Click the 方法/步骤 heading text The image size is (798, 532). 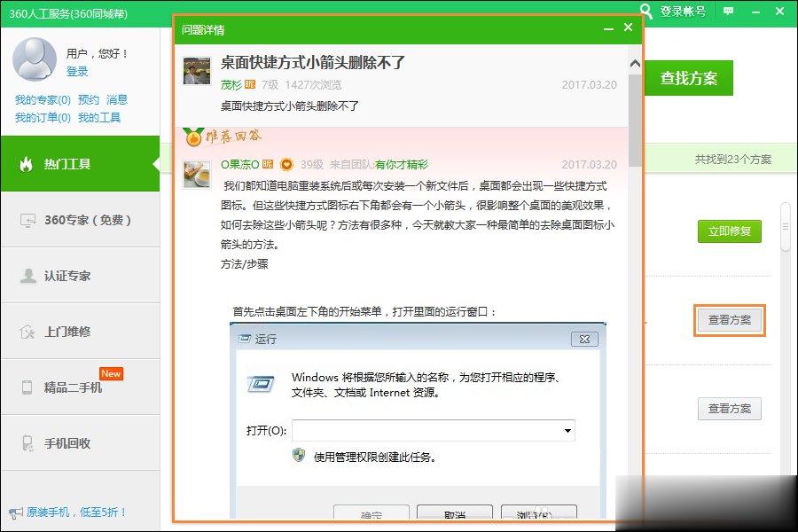(x=245, y=263)
